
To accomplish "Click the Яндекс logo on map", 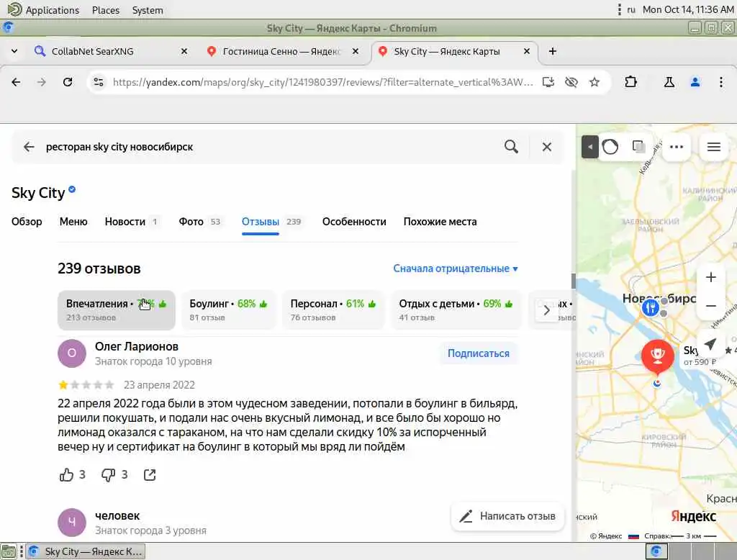I will (693, 516).
